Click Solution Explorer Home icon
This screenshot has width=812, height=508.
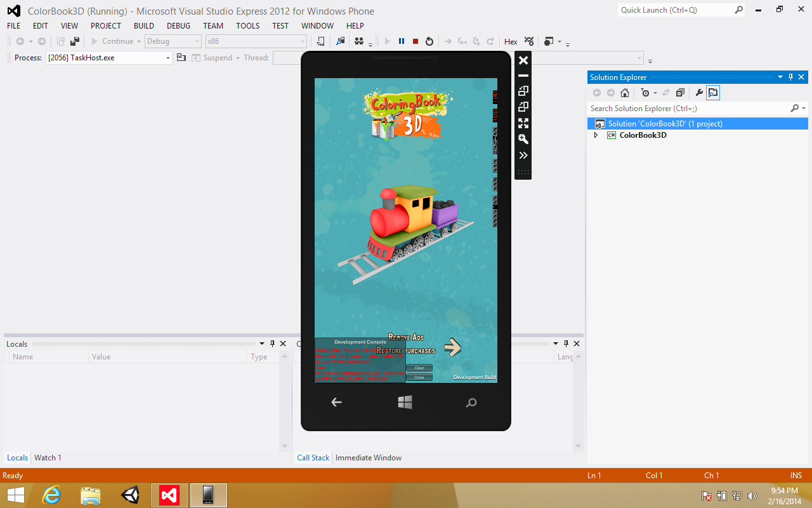[x=625, y=93]
